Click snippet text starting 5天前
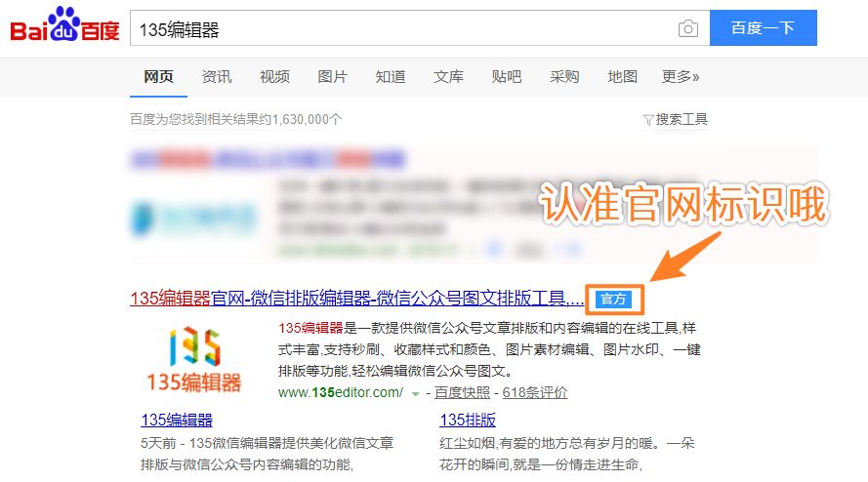Screen dimensions: 868x482 [267, 454]
